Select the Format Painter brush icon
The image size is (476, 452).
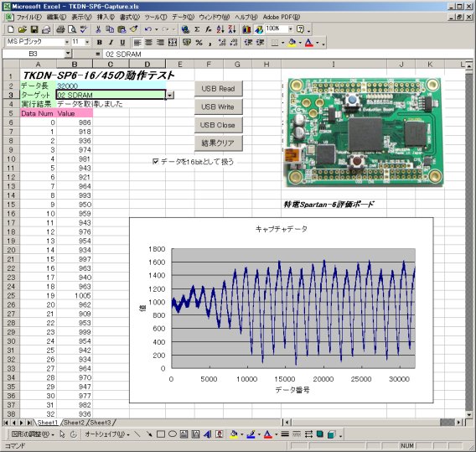pos(133,29)
